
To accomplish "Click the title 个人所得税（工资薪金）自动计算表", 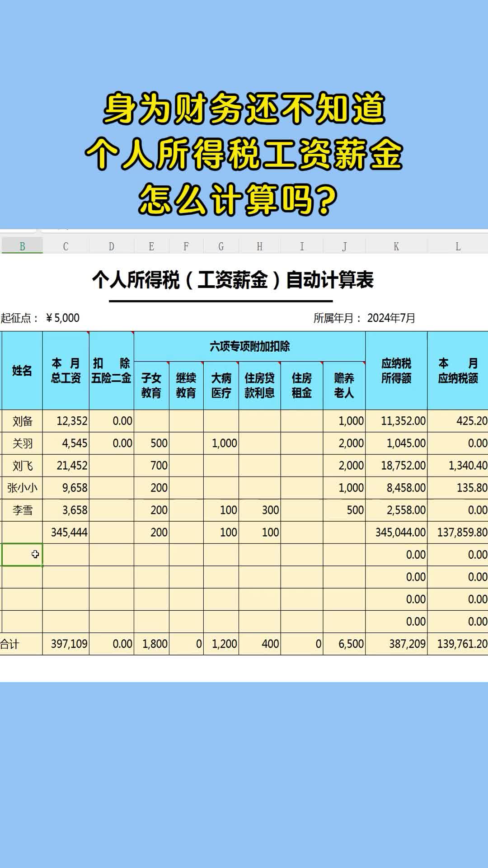I will (x=233, y=280).
